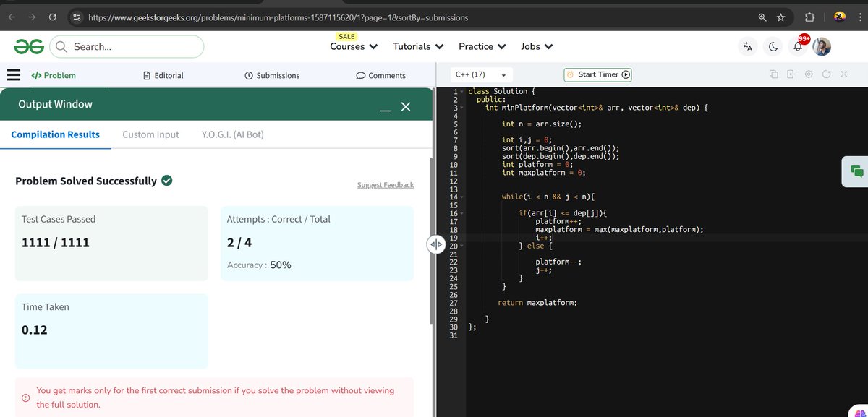This screenshot has width=868, height=417.
Task: Click the Time Taken value 0.12
Action: point(35,330)
